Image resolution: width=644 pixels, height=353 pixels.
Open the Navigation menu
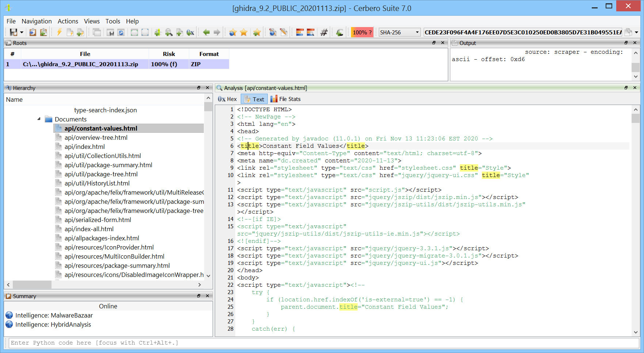(x=37, y=21)
